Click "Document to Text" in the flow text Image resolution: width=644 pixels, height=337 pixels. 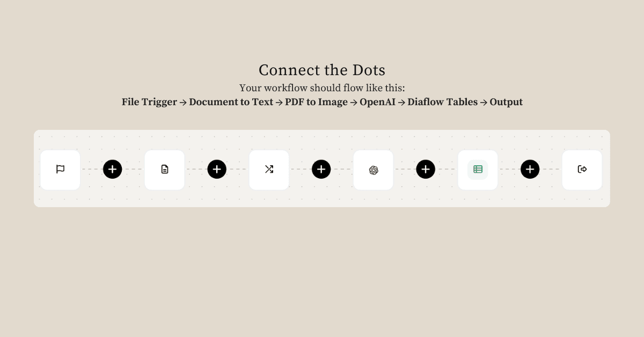231,102
